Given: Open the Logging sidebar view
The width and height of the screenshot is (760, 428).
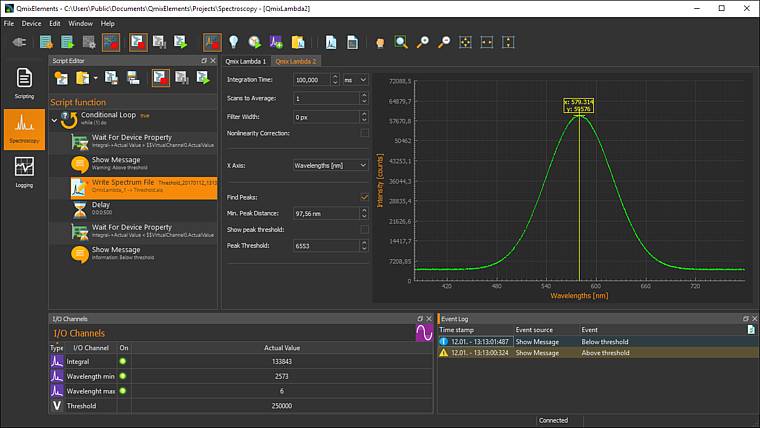Looking at the screenshot, I should [x=24, y=172].
